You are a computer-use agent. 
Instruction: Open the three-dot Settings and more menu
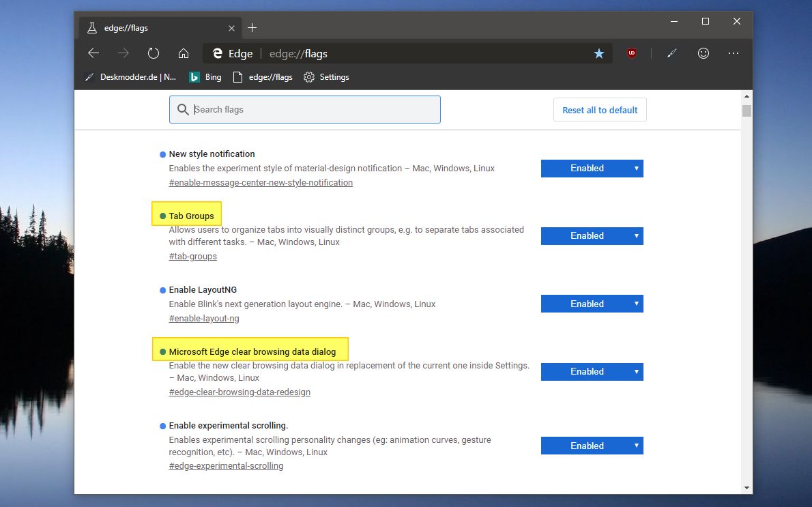[734, 53]
